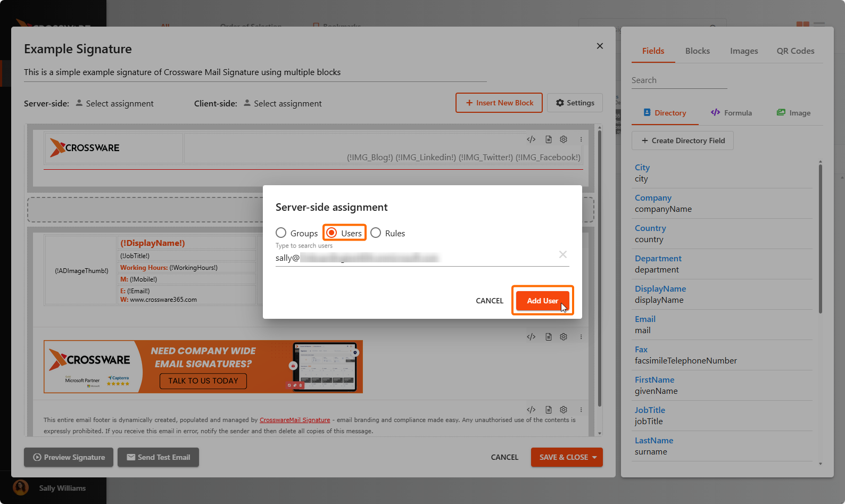Screen dimensions: 845x504
Task: Click Insert New Block button
Action: pyautogui.click(x=499, y=103)
